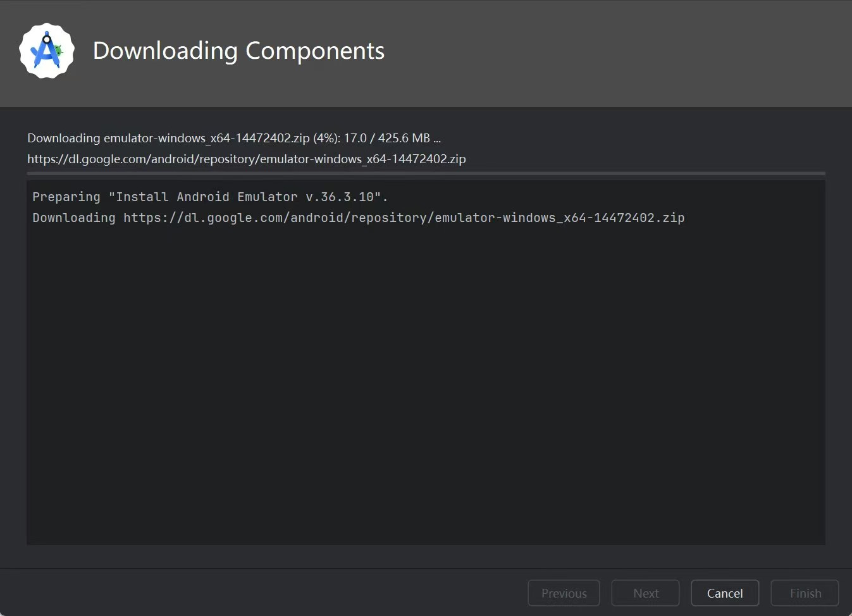Click the Android Studio logo icon
The width and height of the screenshot is (852, 616).
[47, 51]
